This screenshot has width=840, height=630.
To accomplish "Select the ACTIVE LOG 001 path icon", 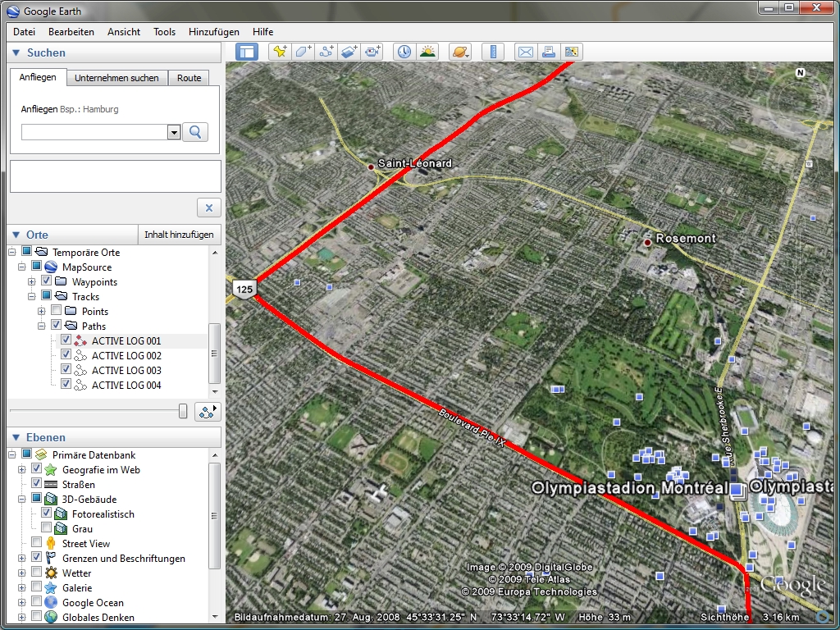I will point(80,340).
